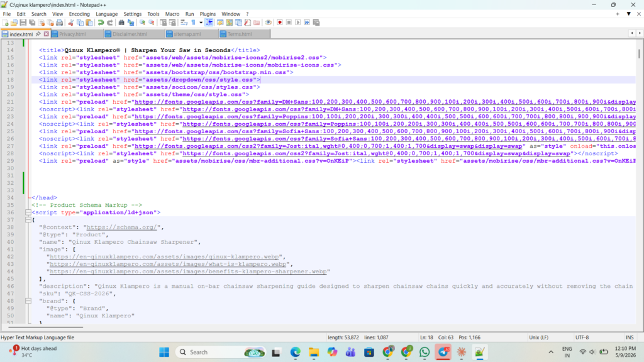Click the Open file toolbar icon
This screenshot has height=362, width=644.
click(14, 23)
